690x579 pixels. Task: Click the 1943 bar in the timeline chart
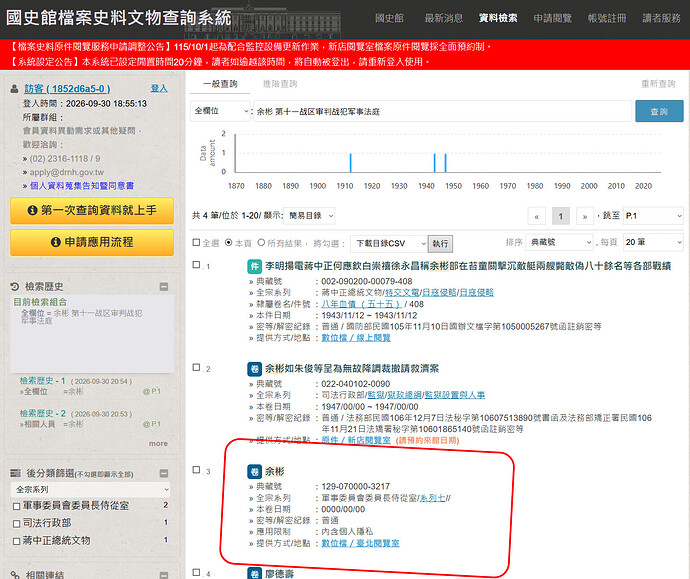[x=434, y=162]
